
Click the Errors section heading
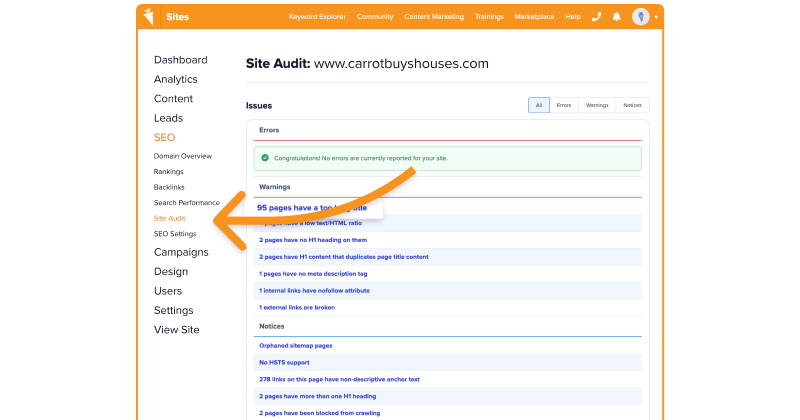point(269,130)
